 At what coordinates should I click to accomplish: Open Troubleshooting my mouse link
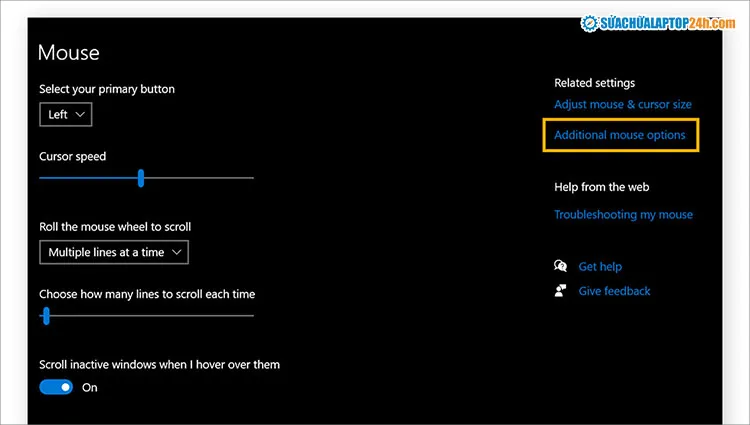(623, 214)
